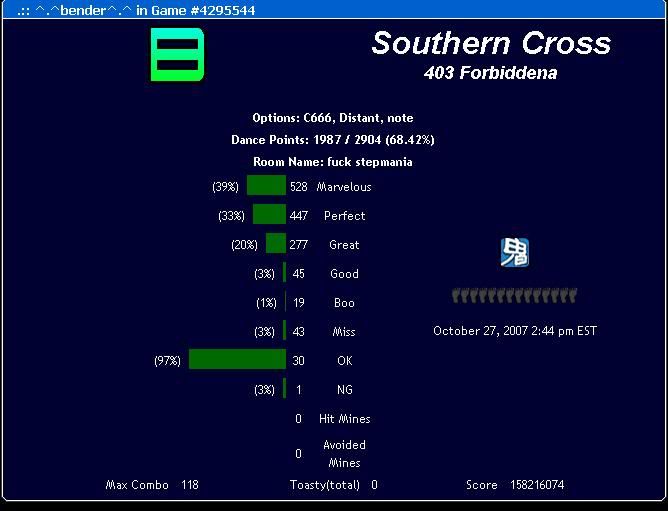Click the Miss count of 43
The image size is (668, 511).
(x=298, y=332)
